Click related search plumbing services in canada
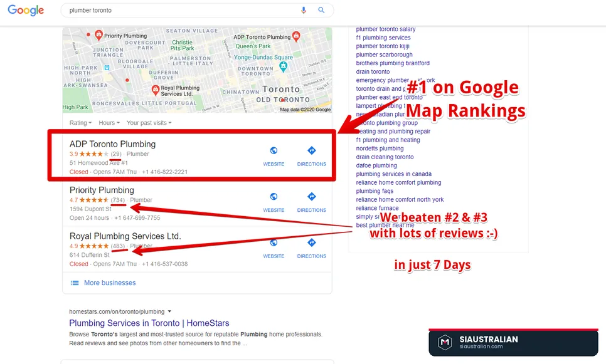This screenshot has width=606, height=364. (x=394, y=174)
